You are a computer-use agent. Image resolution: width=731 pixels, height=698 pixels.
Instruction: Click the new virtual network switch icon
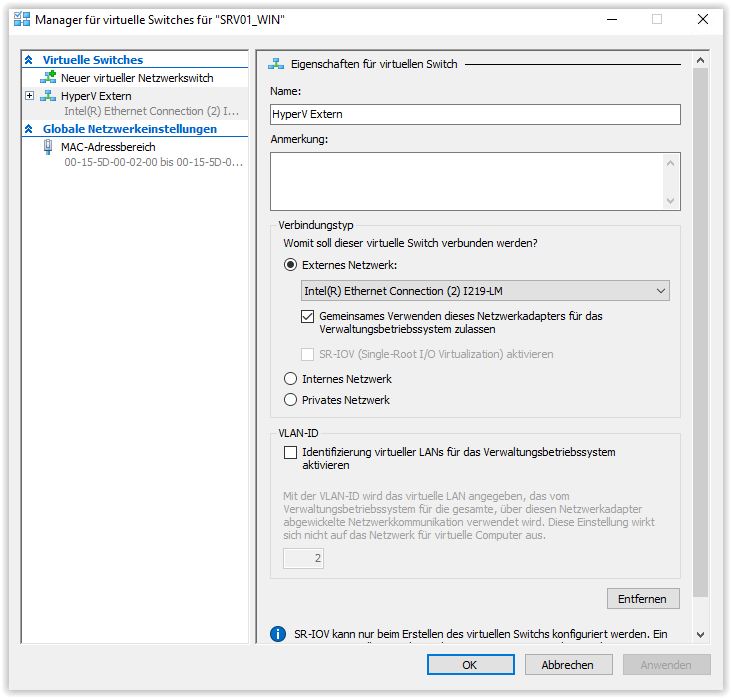coord(48,78)
